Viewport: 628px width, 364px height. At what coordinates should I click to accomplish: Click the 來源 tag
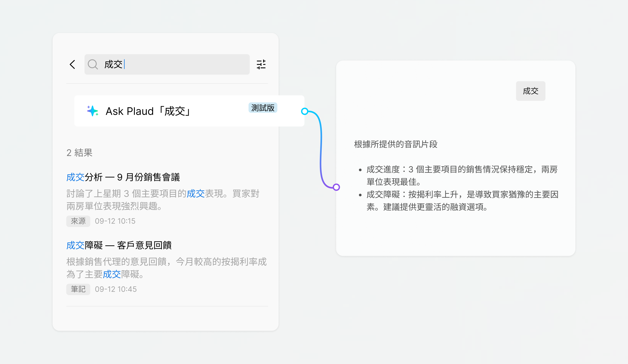(78, 221)
